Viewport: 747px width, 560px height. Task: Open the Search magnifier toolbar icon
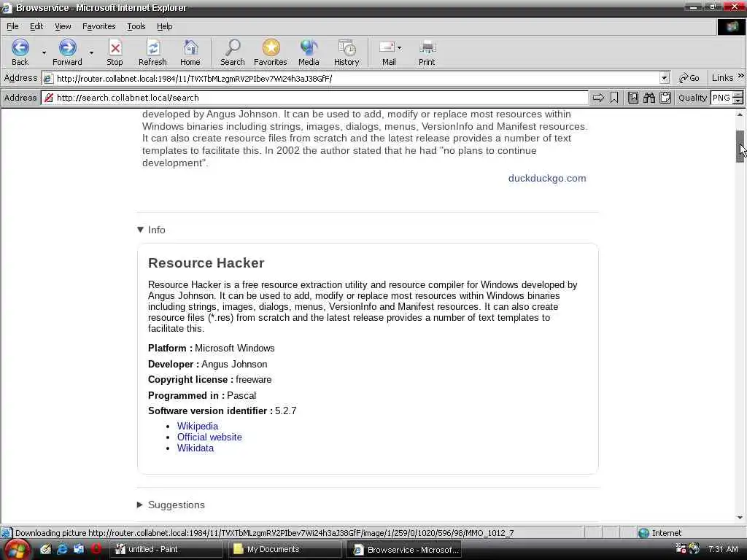click(x=233, y=47)
